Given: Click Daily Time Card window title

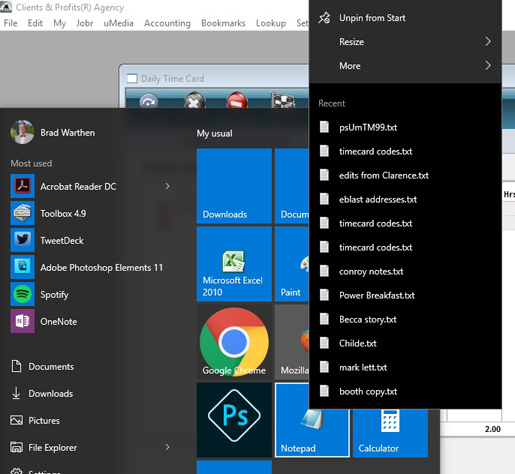Looking at the screenshot, I should [172, 79].
